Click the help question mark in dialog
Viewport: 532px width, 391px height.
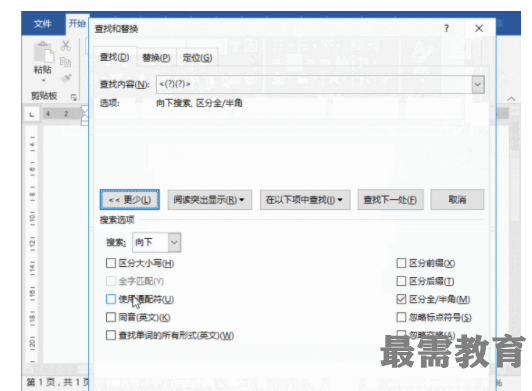coord(446,28)
